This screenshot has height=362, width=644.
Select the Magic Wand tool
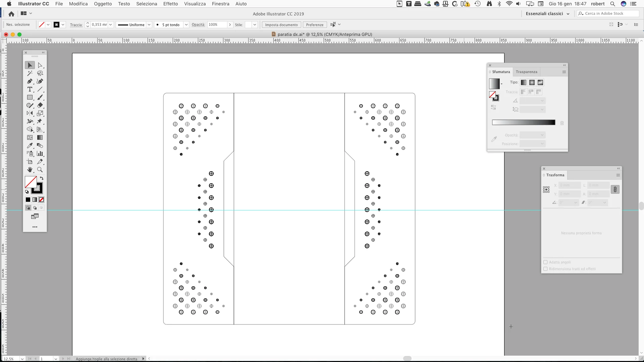[x=30, y=73]
